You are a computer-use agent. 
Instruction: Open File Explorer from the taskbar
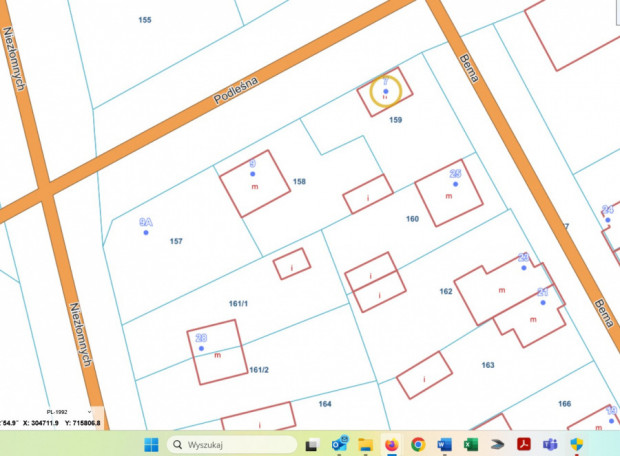365,444
